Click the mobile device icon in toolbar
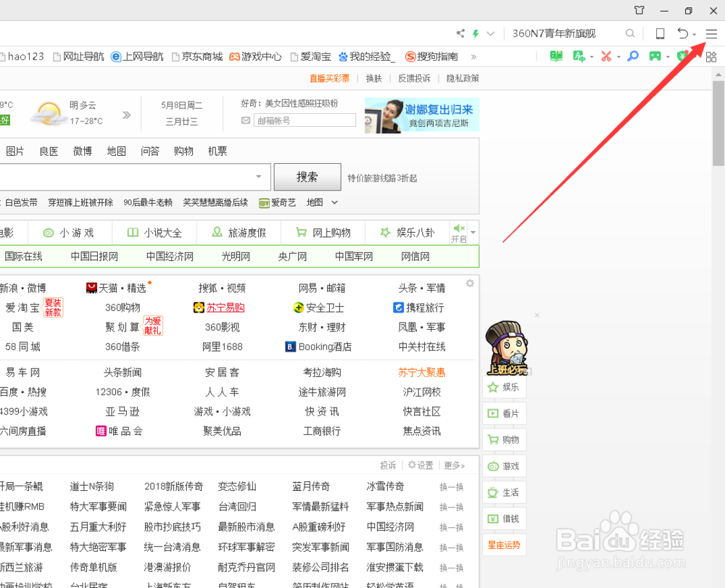 (x=660, y=33)
